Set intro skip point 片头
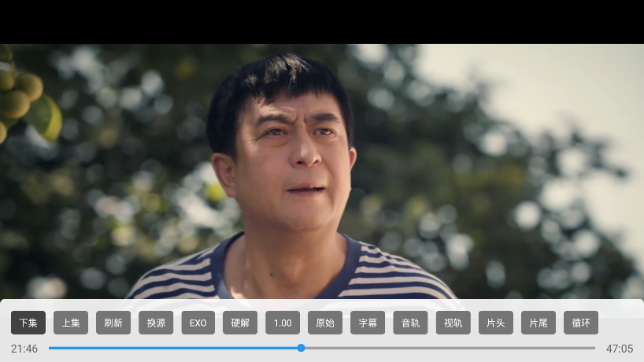 coord(496,323)
